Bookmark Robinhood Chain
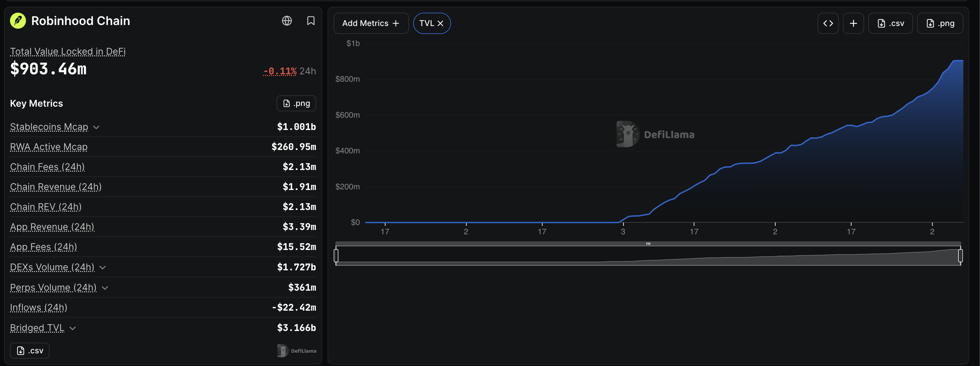The height and width of the screenshot is (366, 980). [311, 21]
